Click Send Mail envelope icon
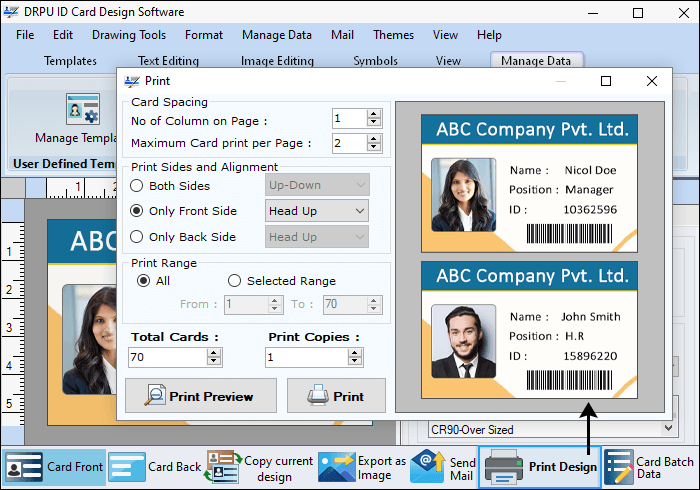The image size is (700, 490). [428, 466]
